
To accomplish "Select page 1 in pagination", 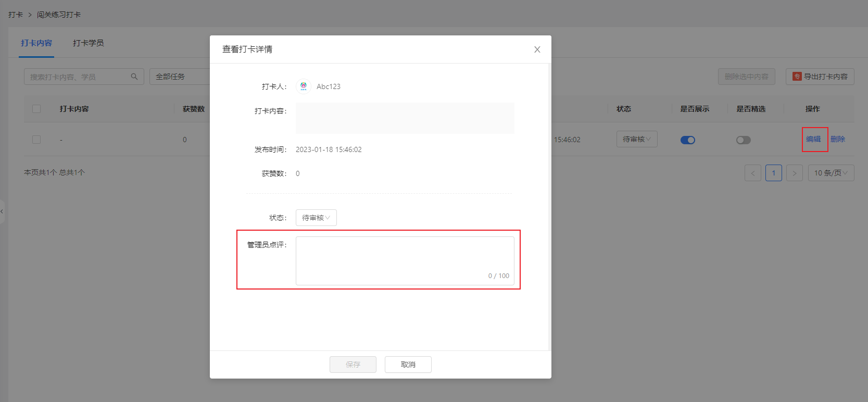I will (x=774, y=173).
